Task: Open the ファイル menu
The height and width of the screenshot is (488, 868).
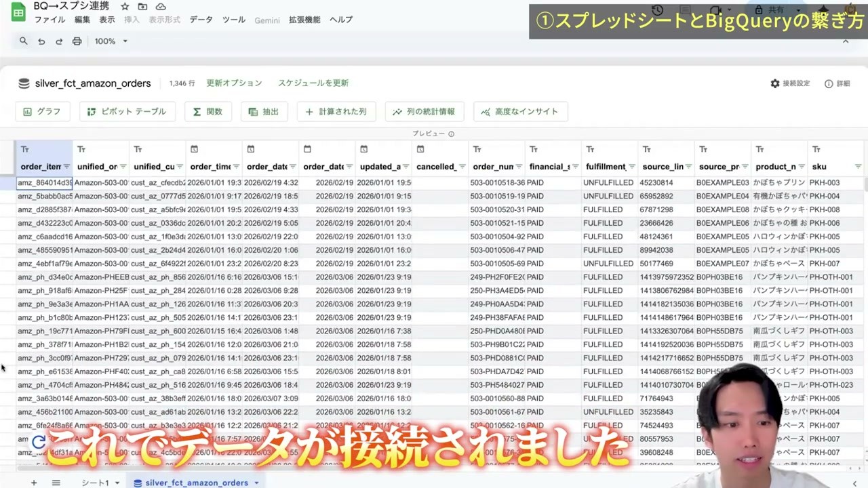Action: click(x=50, y=20)
